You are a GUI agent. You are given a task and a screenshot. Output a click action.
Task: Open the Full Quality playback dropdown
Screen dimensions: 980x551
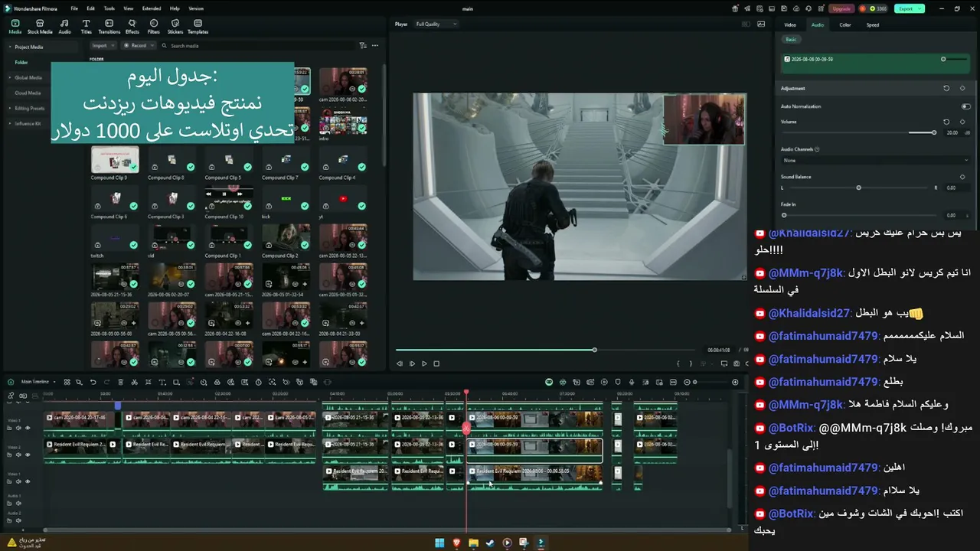click(x=436, y=24)
